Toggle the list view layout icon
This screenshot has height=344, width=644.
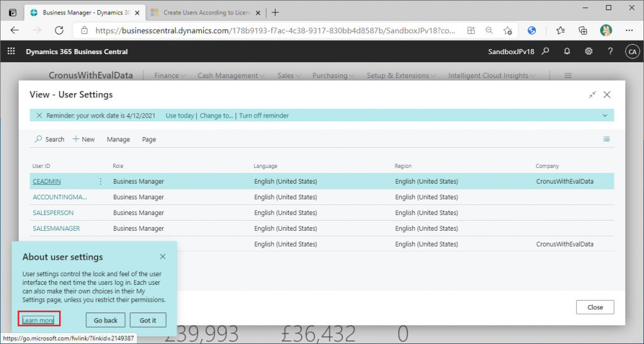[x=606, y=139]
